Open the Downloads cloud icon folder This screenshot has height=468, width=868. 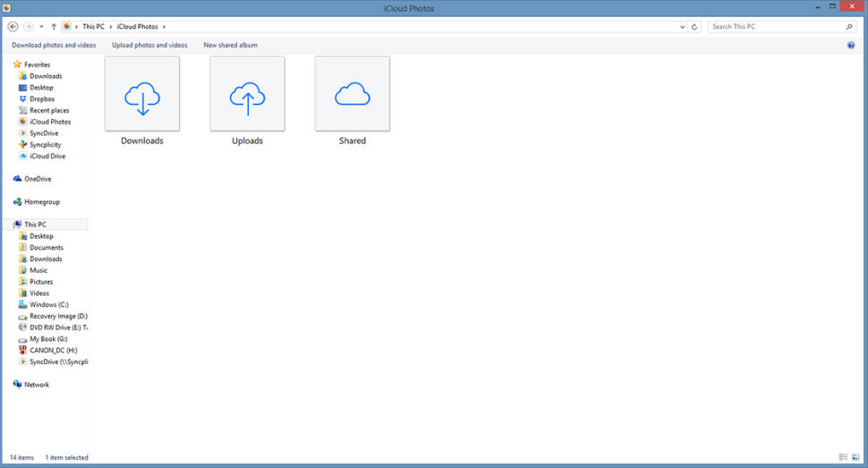(142, 94)
